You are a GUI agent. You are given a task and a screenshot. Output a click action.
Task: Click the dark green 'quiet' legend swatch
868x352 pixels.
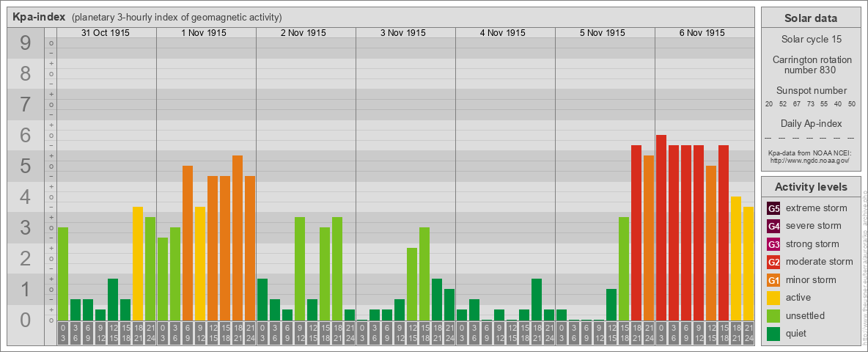click(774, 333)
